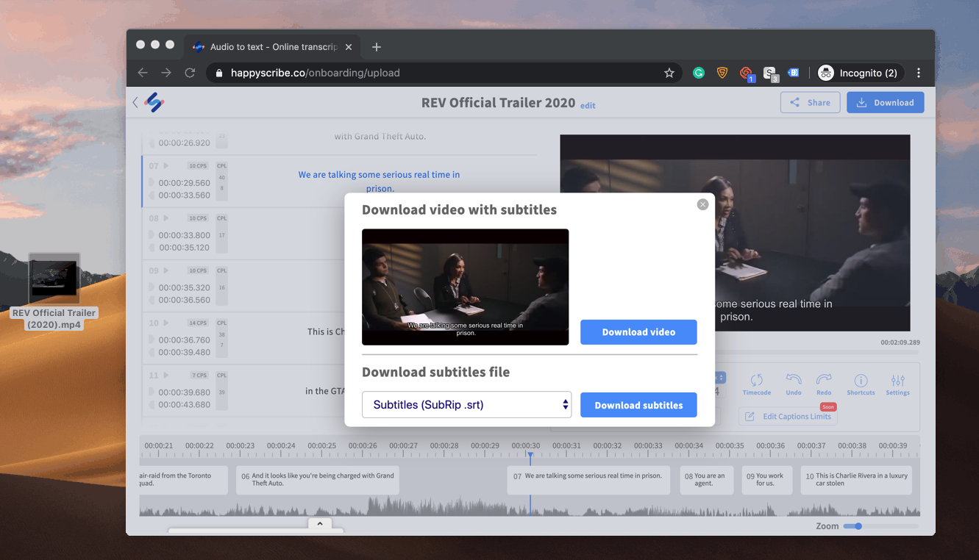The width and height of the screenshot is (979, 560).
Task: Click the Download video button
Action: [638, 332]
